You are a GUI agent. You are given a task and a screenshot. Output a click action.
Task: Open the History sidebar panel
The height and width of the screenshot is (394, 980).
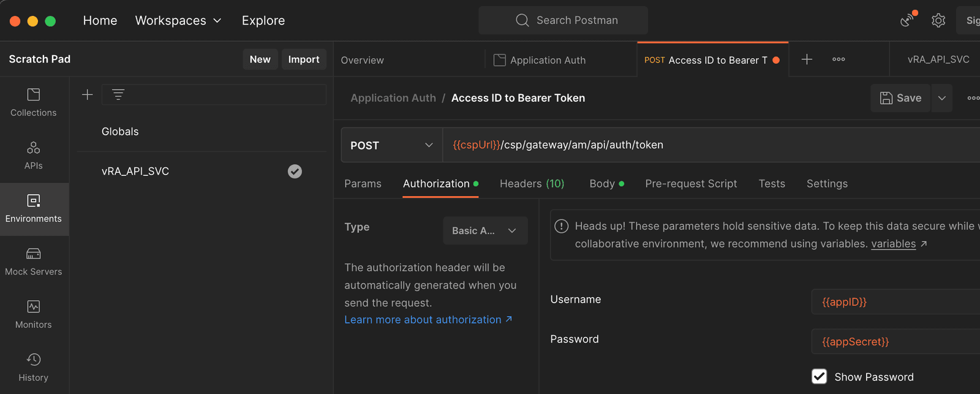click(x=34, y=368)
